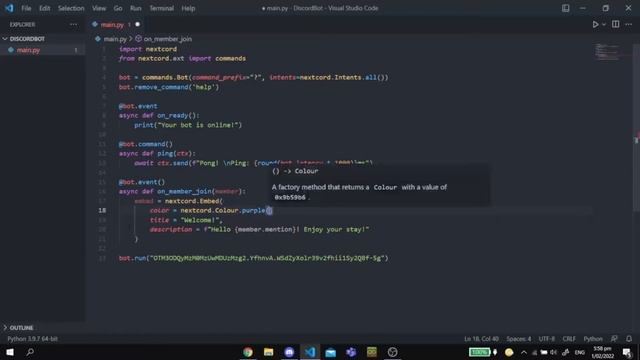The width and height of the screenshot is (640, 360).
Task: Open the Mail app from taskbar
Action: click(x=331, y=352)
